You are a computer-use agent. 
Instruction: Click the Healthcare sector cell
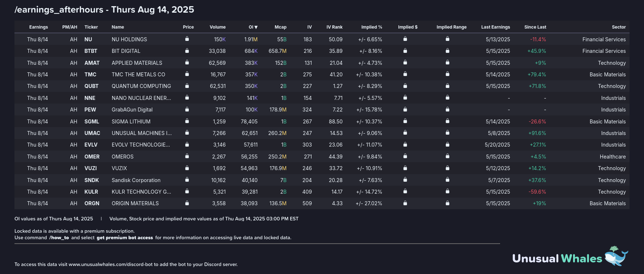tap(613, 157)
